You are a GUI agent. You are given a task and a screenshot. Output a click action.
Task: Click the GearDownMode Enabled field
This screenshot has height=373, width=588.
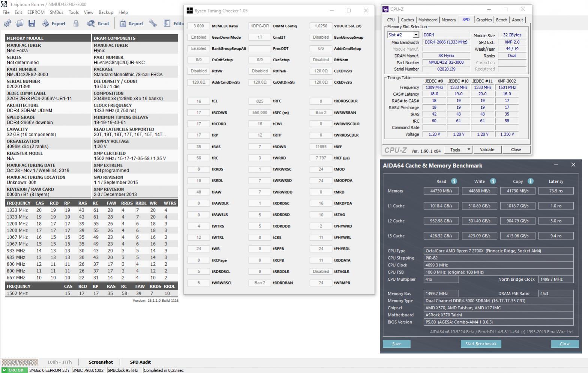click(x=199, y=37)
